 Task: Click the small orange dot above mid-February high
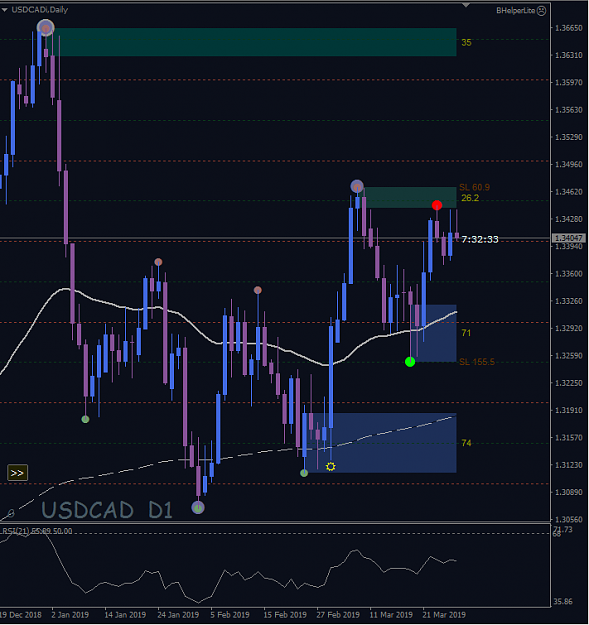point(258,290)
